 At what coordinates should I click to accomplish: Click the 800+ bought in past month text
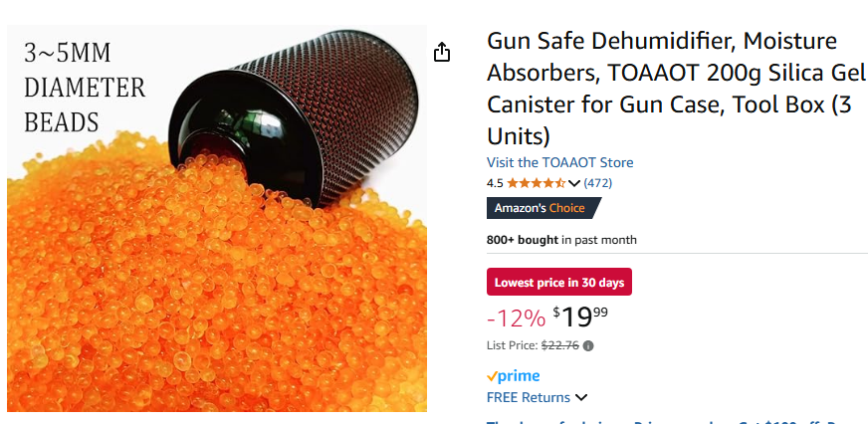[561, 240]
